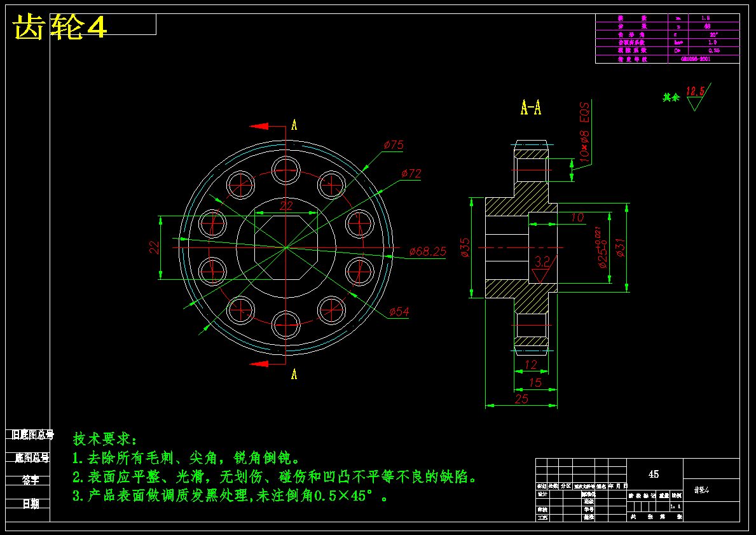Select the 分区 cell in title block
The height and width of the screenshot is (535, 756).
click(565, 486)
